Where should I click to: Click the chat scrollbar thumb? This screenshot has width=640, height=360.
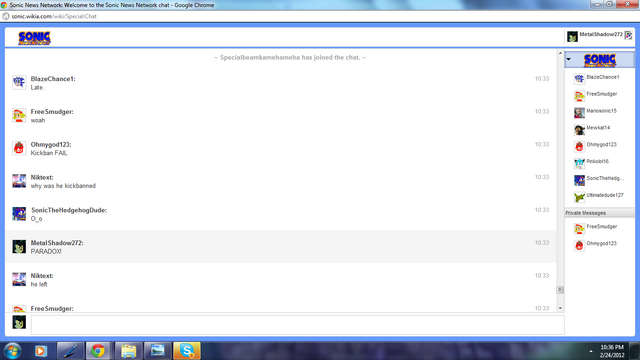(x=560, y=290)
